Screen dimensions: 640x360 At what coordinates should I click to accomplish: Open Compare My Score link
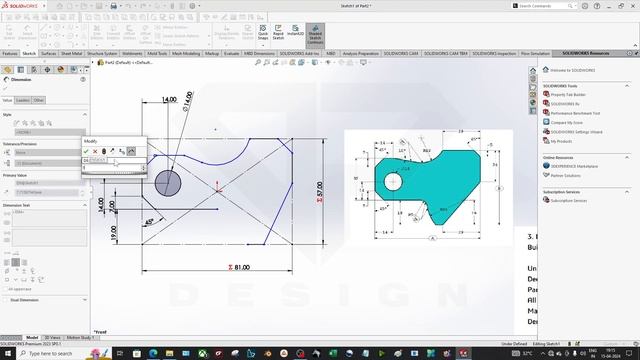tap(567, 122)
